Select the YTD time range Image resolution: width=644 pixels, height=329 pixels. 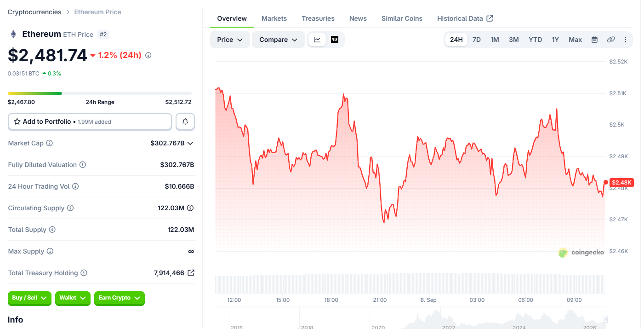(536, 40)
